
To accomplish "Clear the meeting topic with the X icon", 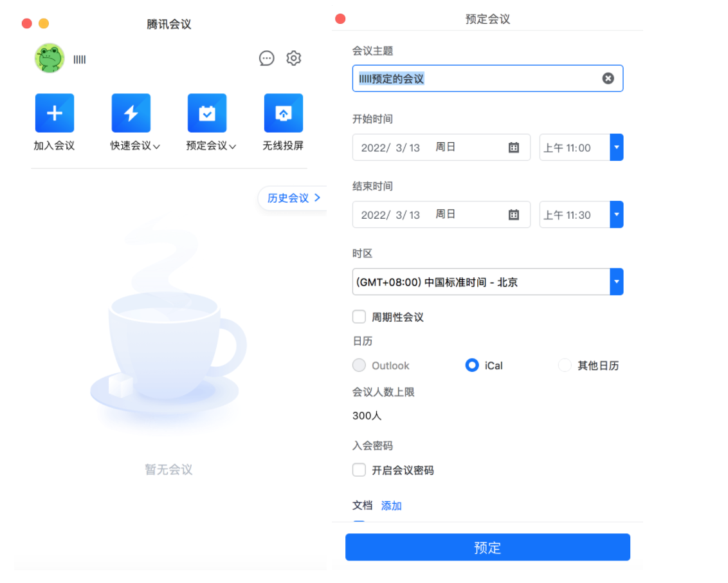I will pos(608,78).
